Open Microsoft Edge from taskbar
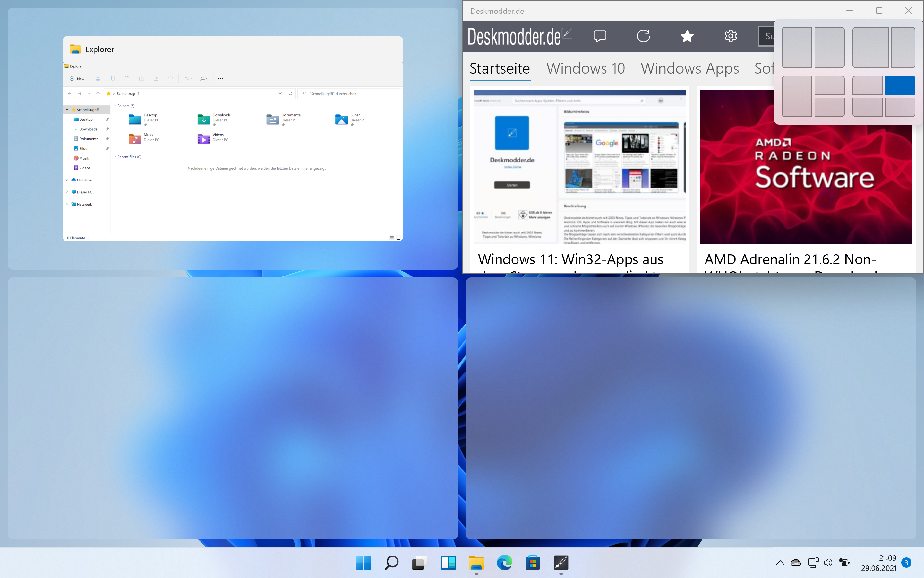This screenshot has width=924, height=578. coord(504,563)
